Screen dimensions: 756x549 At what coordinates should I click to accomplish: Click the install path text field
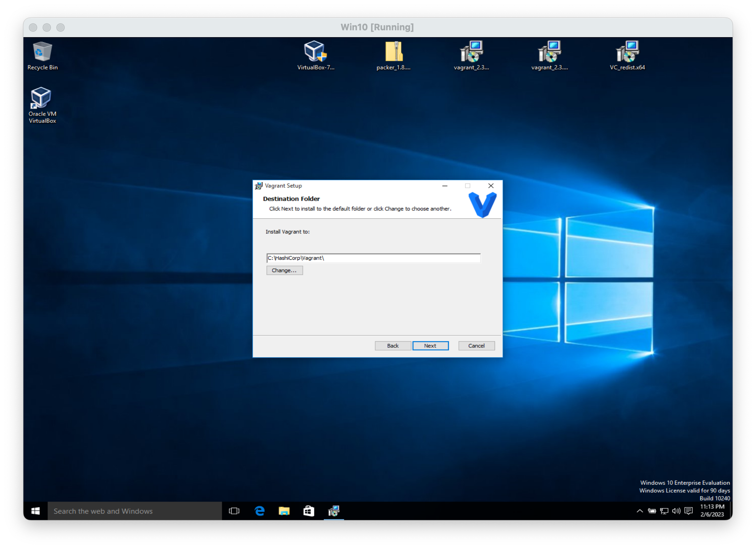[373, 258]
